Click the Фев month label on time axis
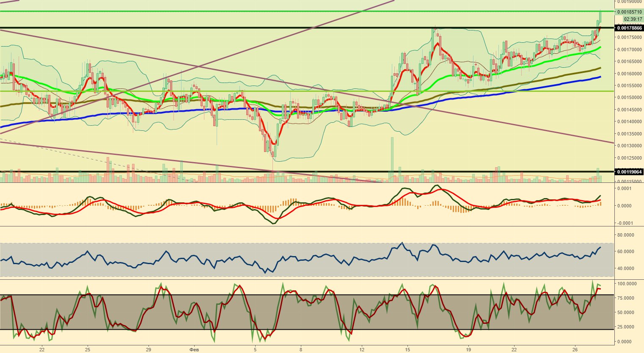The image size is (644, 353). click(x=194, y=350)
